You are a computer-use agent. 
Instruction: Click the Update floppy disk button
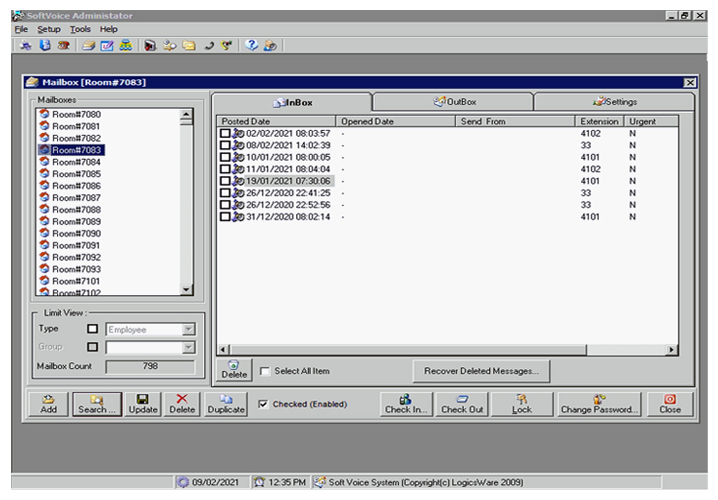pos(143,404)
